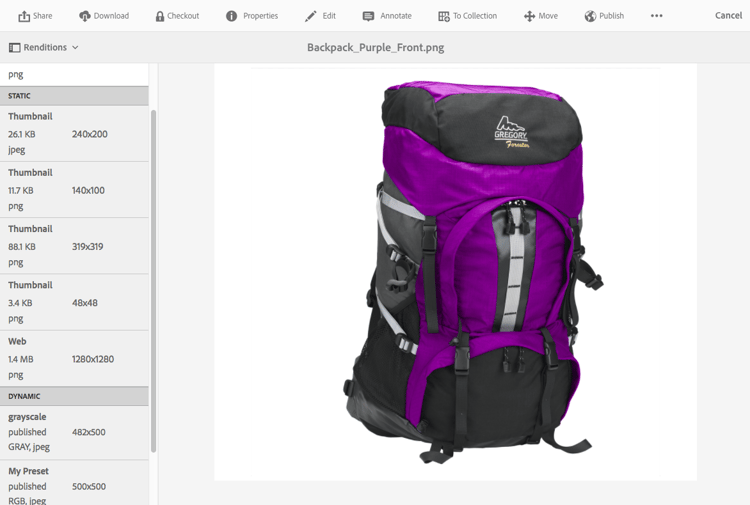750x505 pixels.
Task: Click the GRAY, jpeg format text
Action: [x=29, y=447]
